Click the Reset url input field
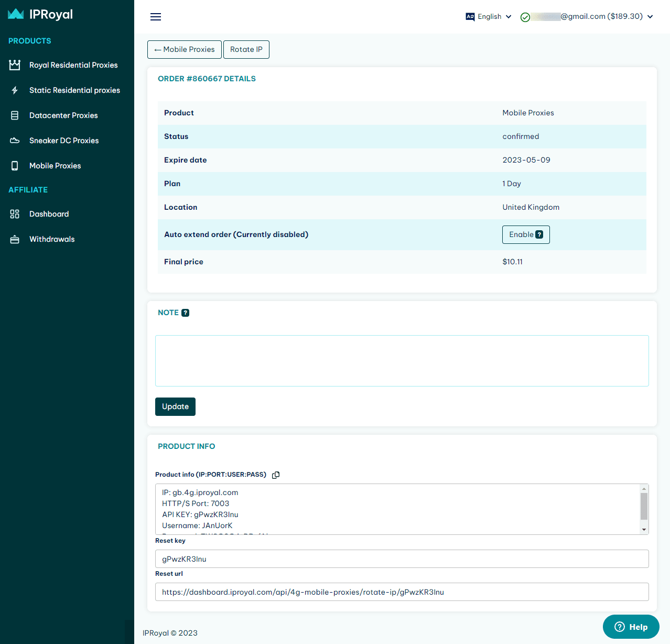The image size is (670, 644). point(402,592)
